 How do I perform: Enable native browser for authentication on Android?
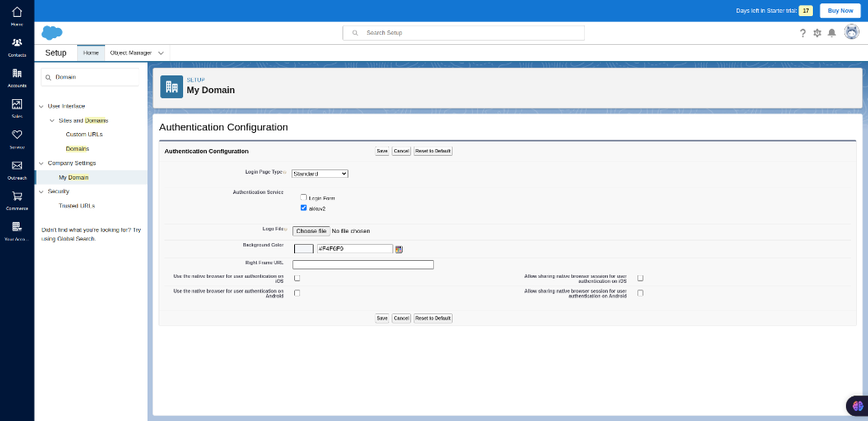298,293
